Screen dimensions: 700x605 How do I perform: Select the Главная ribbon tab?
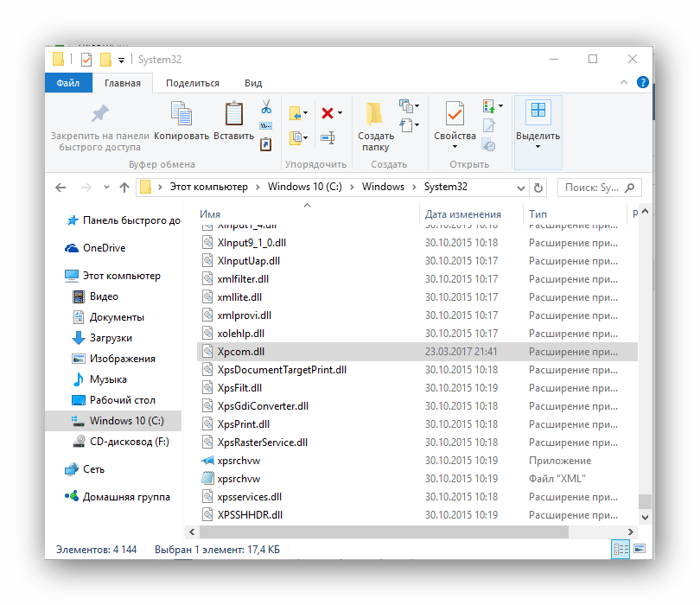pyautogui.click(x=123, y=83)
